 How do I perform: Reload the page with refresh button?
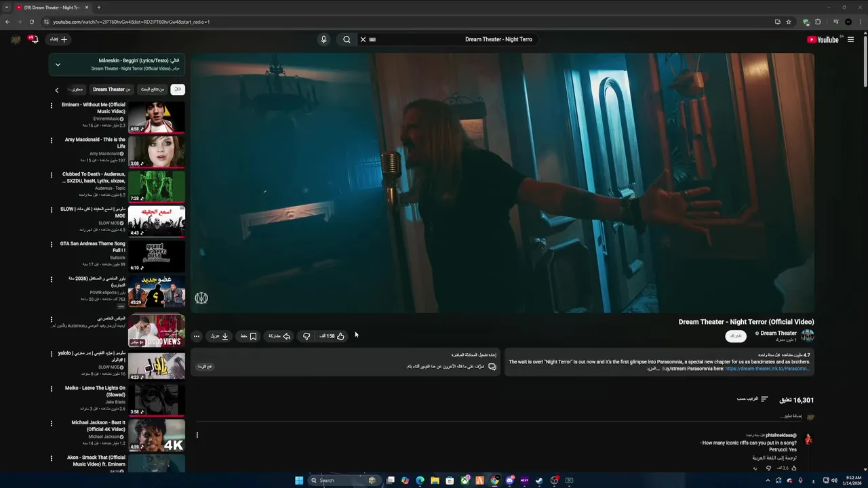(32, 22)
